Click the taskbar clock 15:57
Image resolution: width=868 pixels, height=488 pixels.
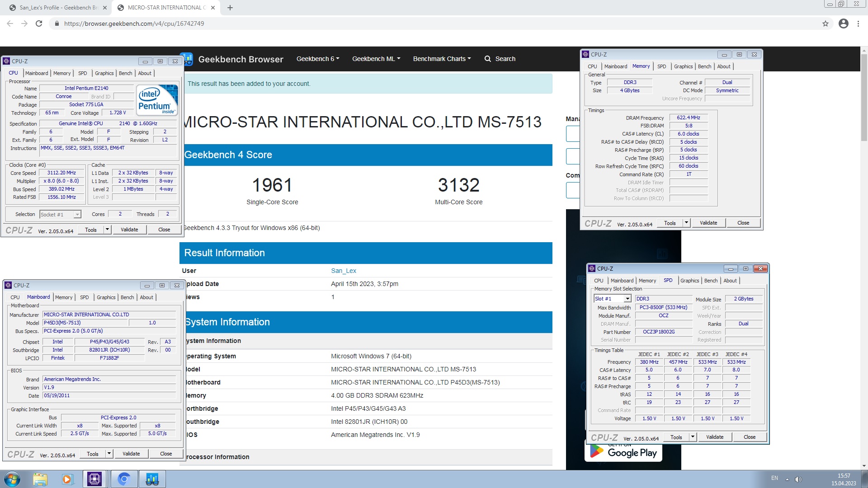tap(844, 476)
